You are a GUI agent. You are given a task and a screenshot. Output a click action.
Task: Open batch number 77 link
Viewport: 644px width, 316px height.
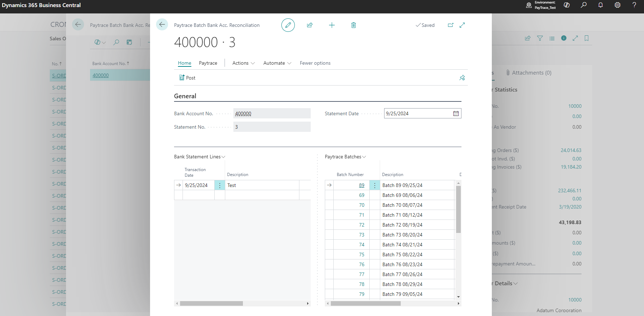click(x=362, y=274)
